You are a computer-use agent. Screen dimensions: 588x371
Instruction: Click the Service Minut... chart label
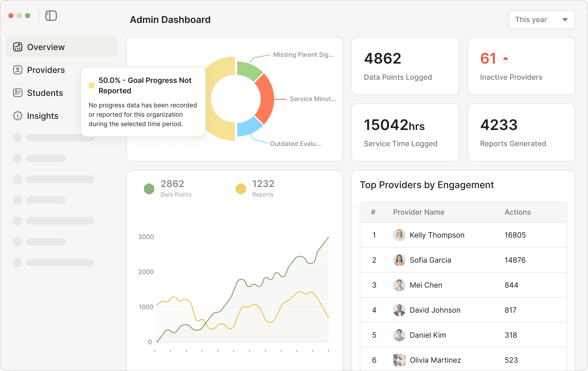313,99
